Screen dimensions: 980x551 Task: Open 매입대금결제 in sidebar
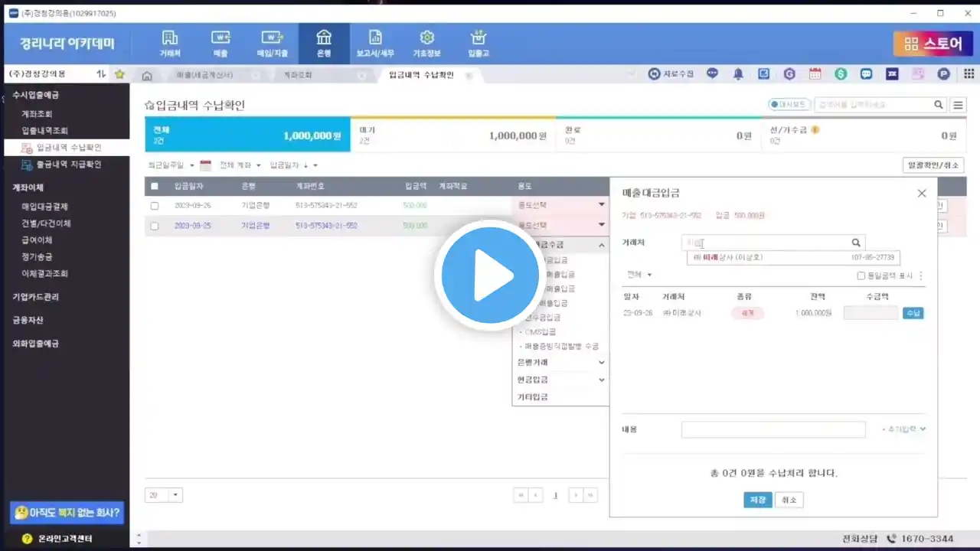(x=44, y=207)
